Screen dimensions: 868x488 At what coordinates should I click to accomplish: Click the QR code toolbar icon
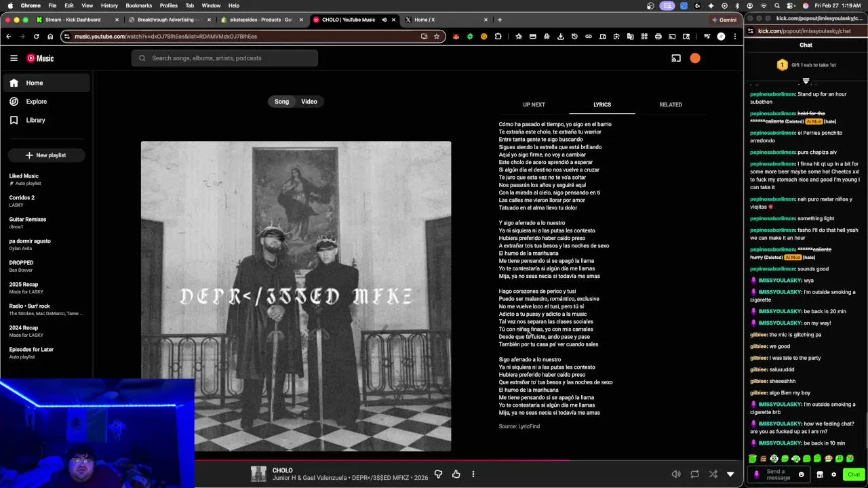[x=644, y=37]
